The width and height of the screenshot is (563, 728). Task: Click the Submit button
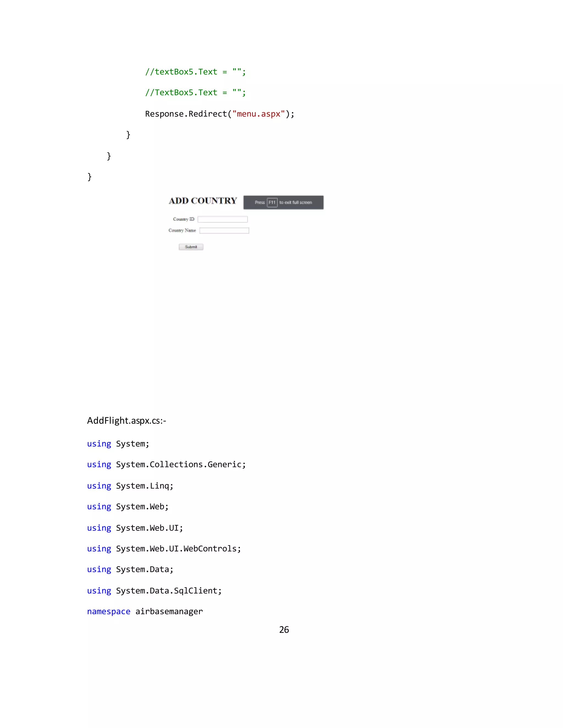[191, 247]
